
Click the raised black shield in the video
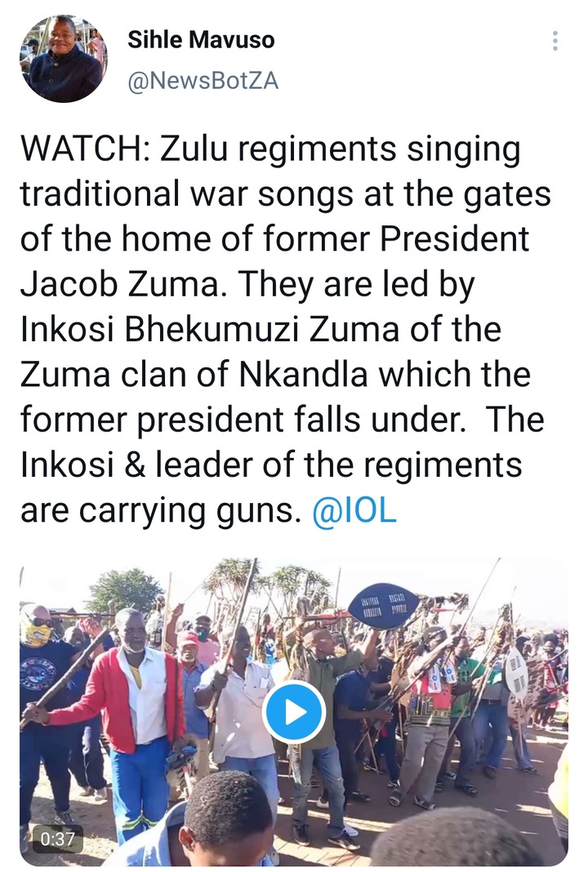coord(382,605)
